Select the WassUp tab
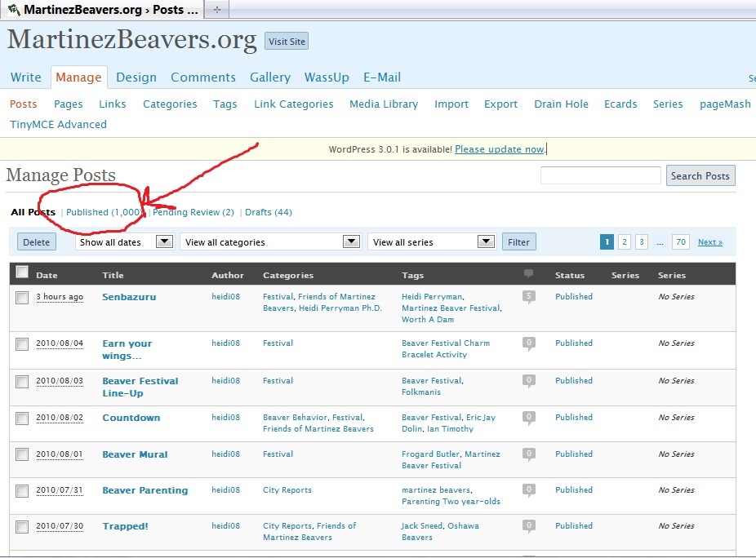 click(327, 77)
